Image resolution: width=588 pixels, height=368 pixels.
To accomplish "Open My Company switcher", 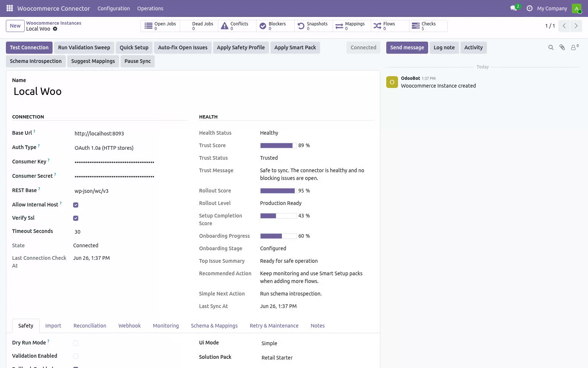I will pyautogui.click(x=552, y=8).
